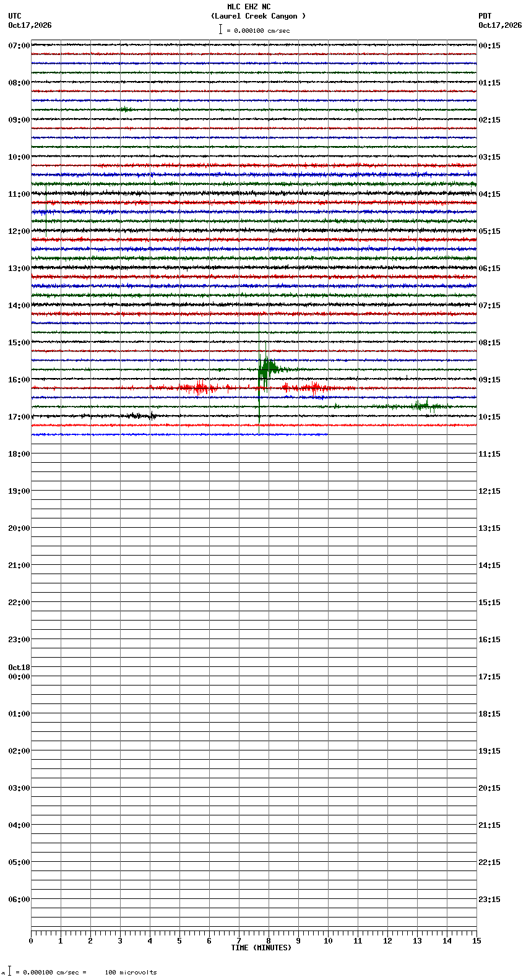Click the PDT time label '17:15'
Screen dimensions: 526x980
pos(489,677)
